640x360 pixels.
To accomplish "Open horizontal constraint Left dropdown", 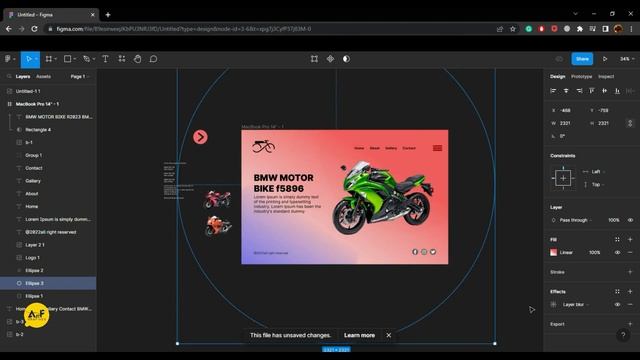I will (x=598, y=172).
